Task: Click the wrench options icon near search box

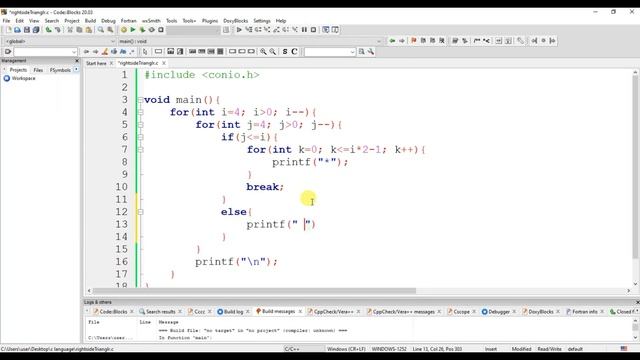Action: (x=371, y=52)
